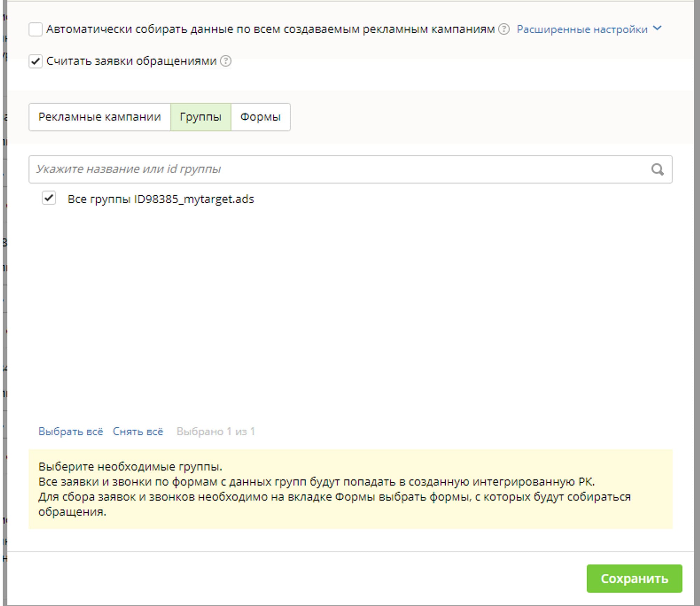Click Выбрать всё link
Screen dimensions: 700x606
point(71,431)
